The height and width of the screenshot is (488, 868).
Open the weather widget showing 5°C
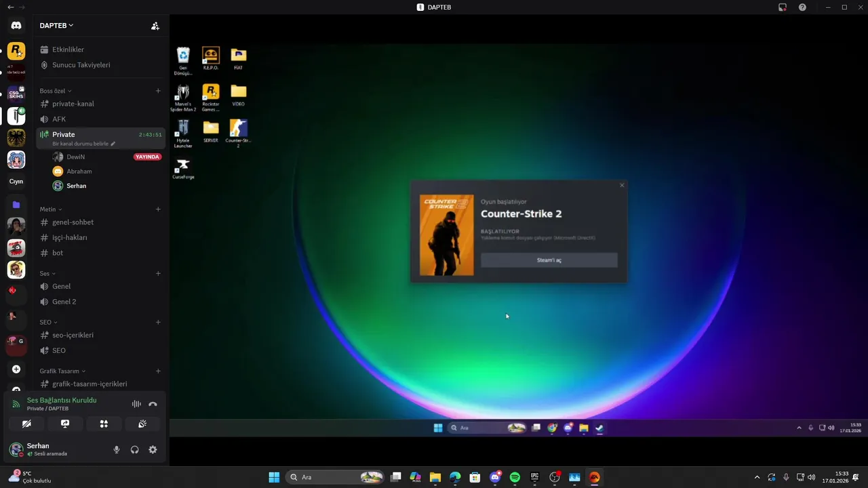pos(30,477)
